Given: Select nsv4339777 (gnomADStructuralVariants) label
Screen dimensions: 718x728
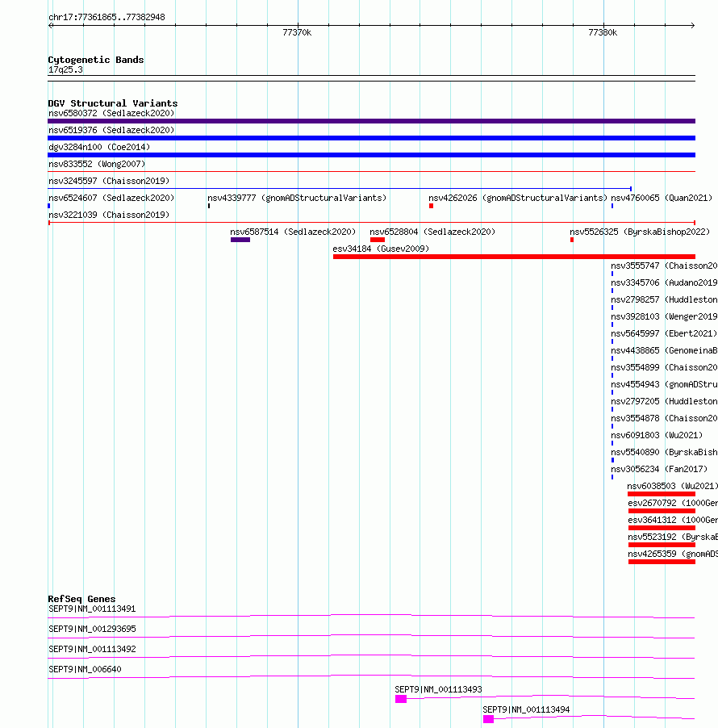Looking at the screenshot, I should point(297,199).
